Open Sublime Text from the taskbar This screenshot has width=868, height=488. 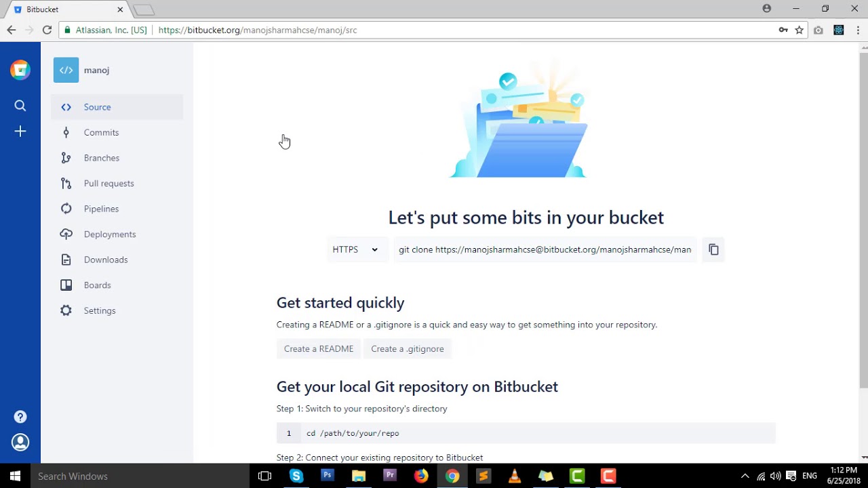coord(484,476)
